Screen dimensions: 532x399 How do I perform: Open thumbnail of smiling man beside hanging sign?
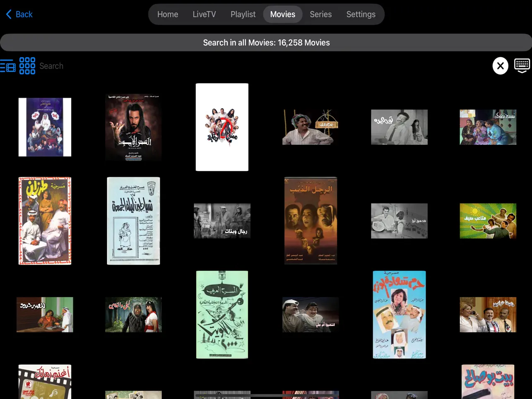click(x=311, y=127)
